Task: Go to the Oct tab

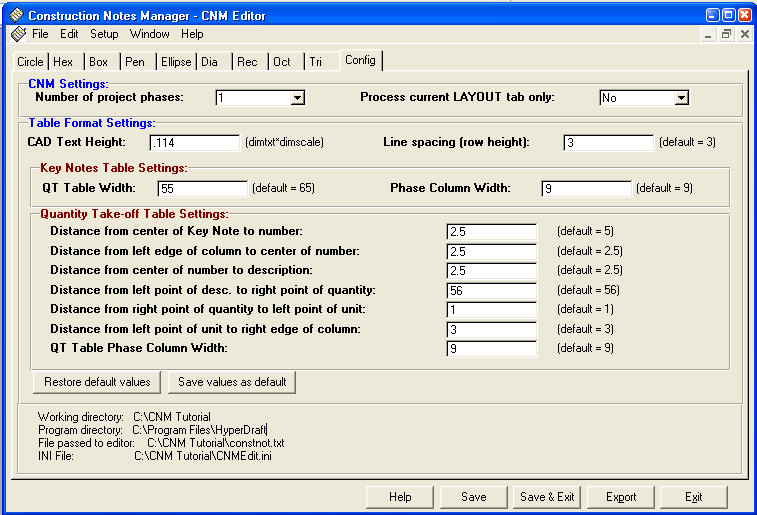Action: click(x=282, y=62)
